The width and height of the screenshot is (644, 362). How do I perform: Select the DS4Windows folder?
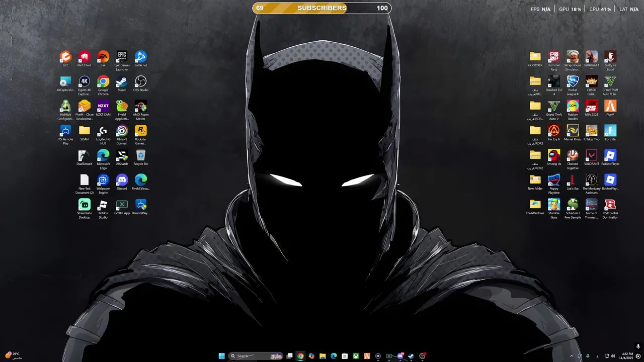535,207
